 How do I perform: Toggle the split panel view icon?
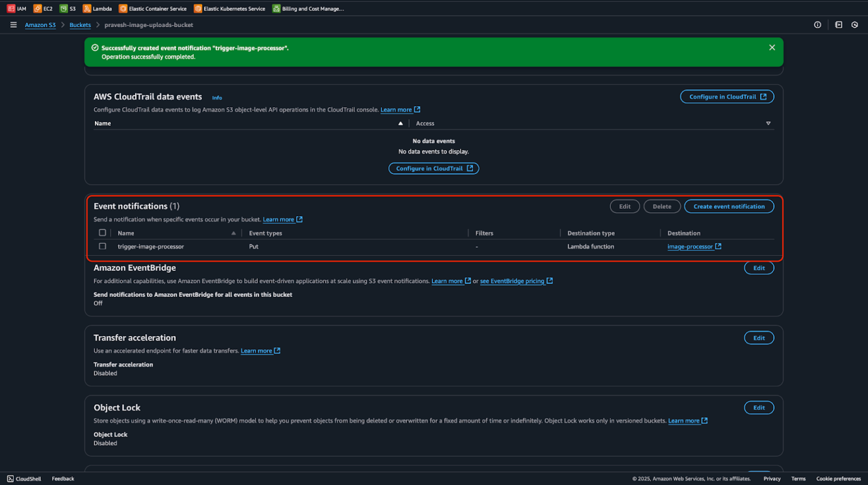coord(837,24)
